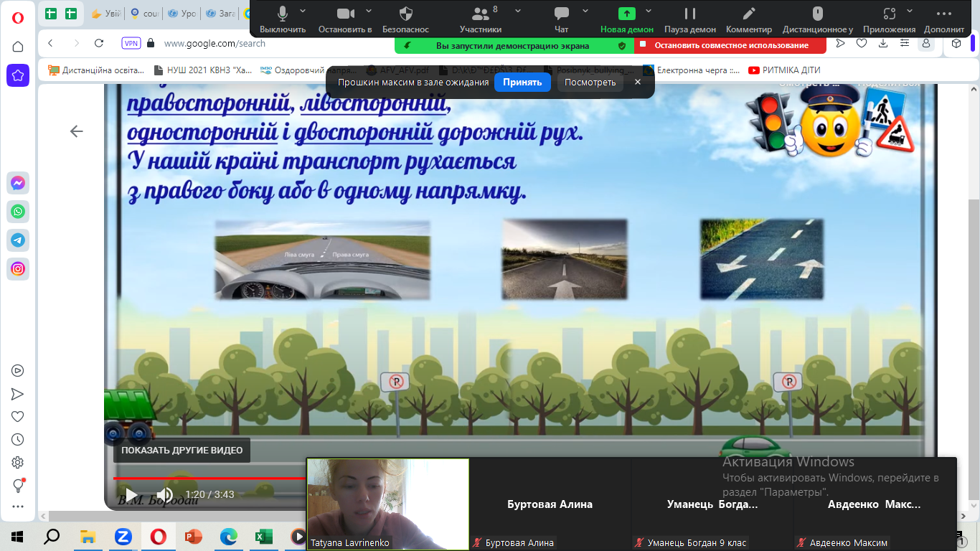The height and width of the screenshot is (551, 980).
Task: Admit waiting user with Принять button
Action: pyautogui.click(x=522, y=83)
